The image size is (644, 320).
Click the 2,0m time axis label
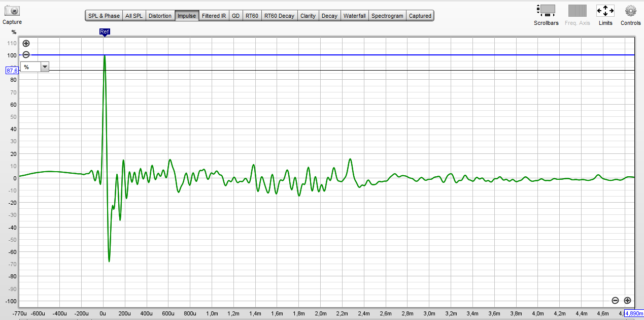coord(321,313)
